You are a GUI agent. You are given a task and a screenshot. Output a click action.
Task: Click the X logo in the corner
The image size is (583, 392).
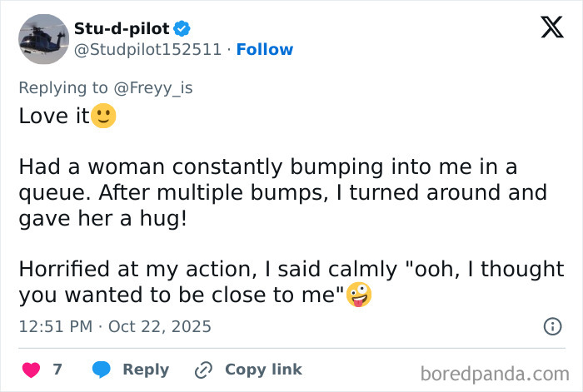546,29
